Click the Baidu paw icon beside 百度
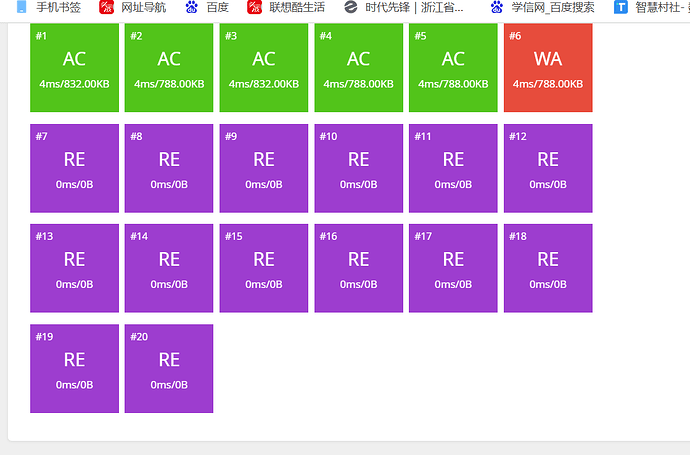690x455 pixels. point(191,7)
